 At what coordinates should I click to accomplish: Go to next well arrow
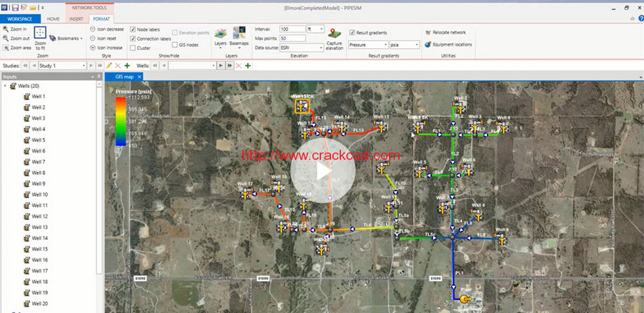point(221,66)
